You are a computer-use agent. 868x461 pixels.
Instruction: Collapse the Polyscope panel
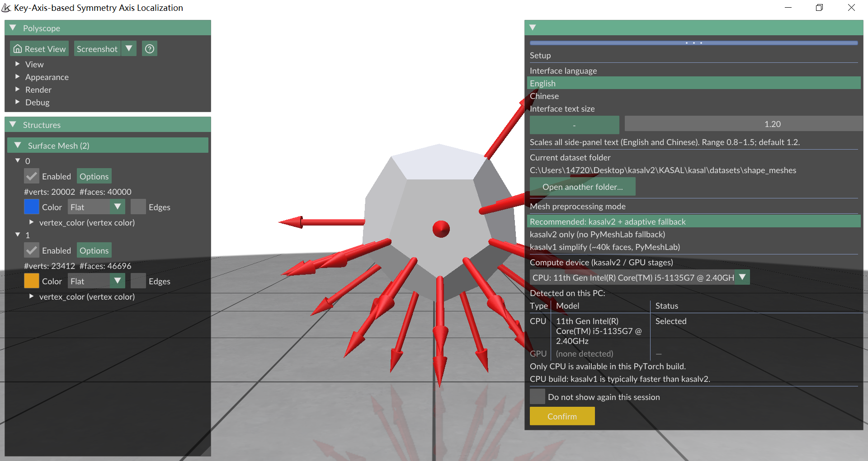[13, 28]
